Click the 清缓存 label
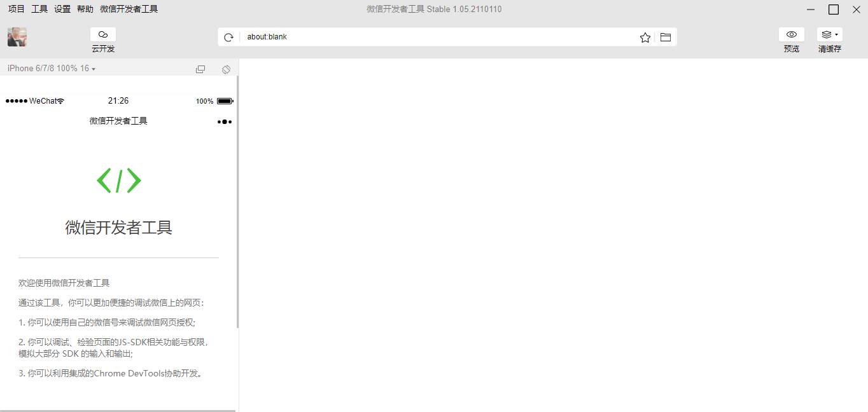This screenshot has height=412, width=868. point(830,49)
